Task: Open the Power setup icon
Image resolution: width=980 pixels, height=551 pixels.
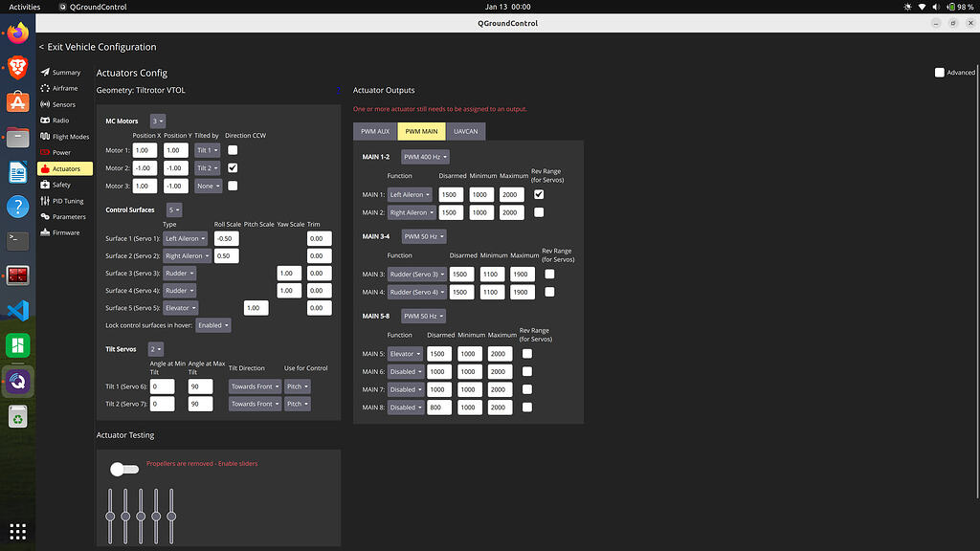Action: pyautogui.click(x=45, y=152)
